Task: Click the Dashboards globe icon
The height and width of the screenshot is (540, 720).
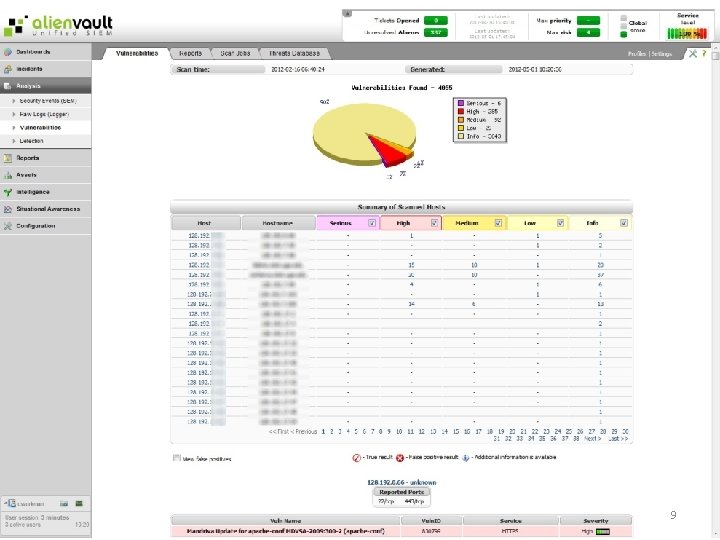Action: pyautogui.click(x=8, y=52)
